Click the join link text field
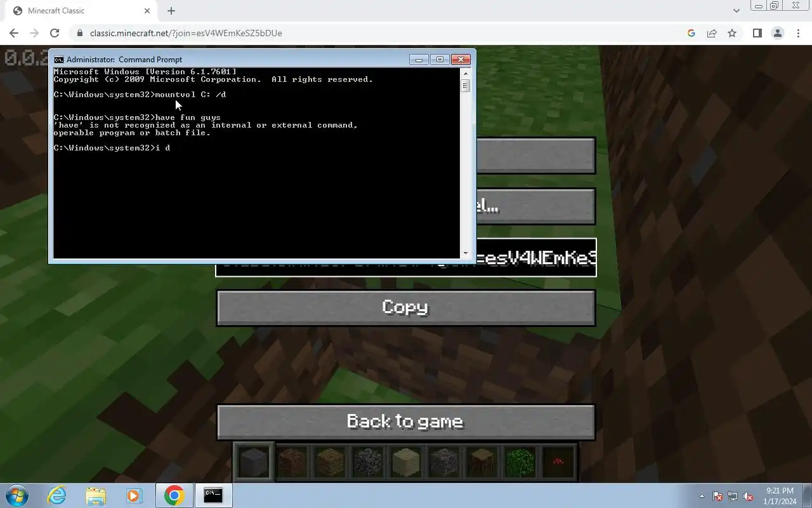 click(406, 258)
